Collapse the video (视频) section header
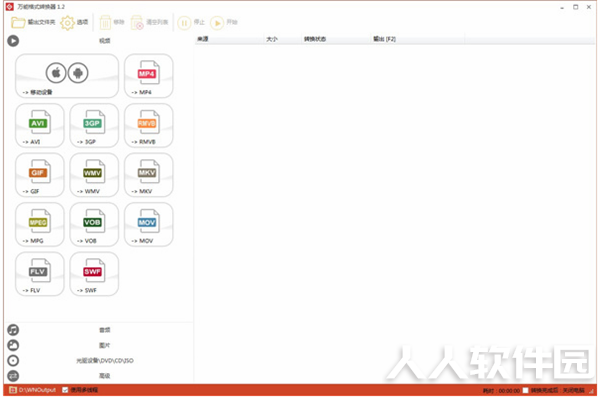Screen dimensions: 600x397 coord(99,41)
